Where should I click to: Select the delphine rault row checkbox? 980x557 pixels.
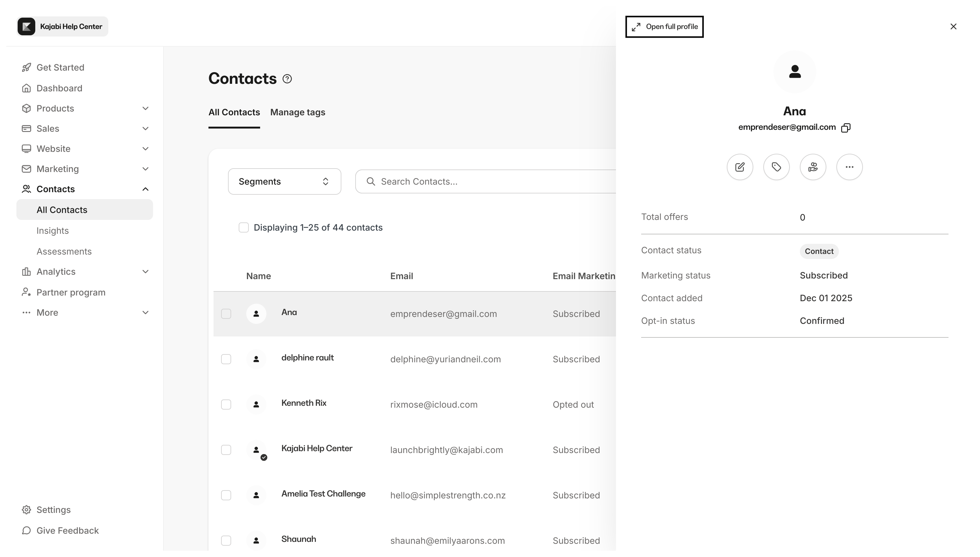pyautogui.click(x=226, y=359)
